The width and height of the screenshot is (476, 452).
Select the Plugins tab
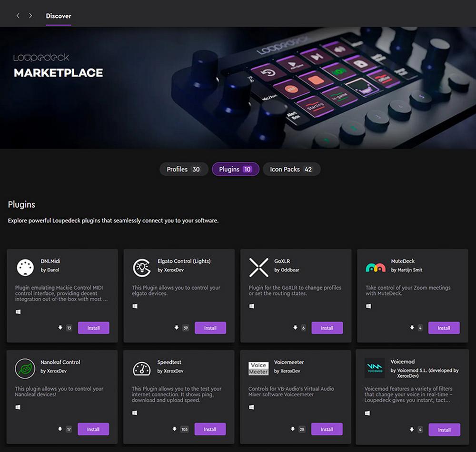pyautogui.click(x=236, y=169)
